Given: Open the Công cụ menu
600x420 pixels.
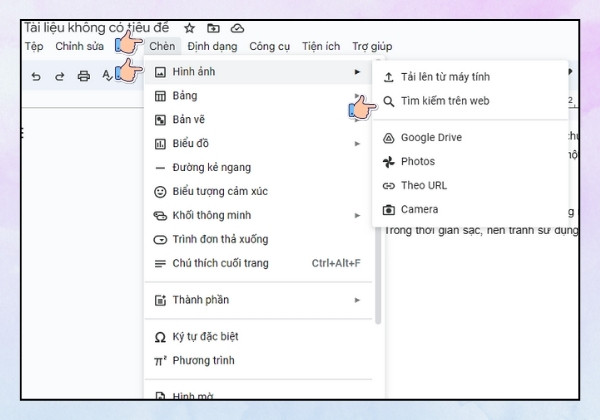Looking at the screenshot, I should (x=269, y=47).
